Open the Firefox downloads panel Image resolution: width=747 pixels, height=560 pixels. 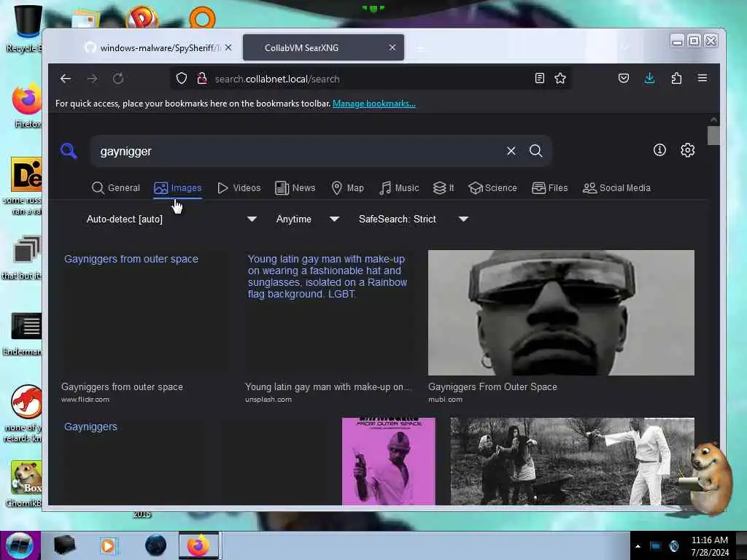(x=649, y=78)
